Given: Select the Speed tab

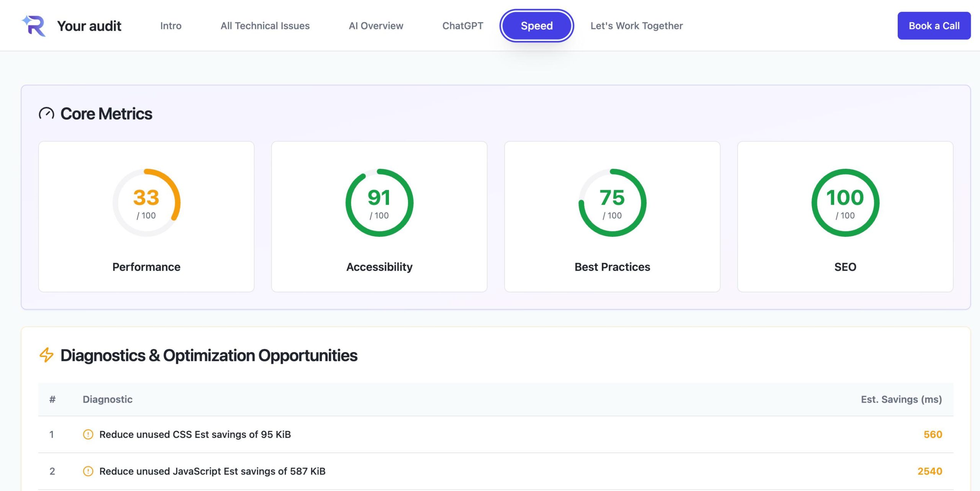Looking at the screenshot, I should coord(536,26).
